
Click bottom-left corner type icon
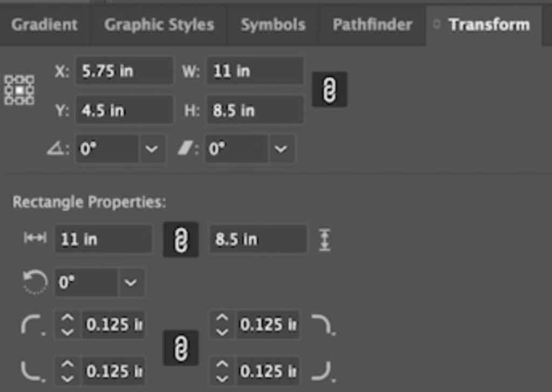[x=33, y=371]
